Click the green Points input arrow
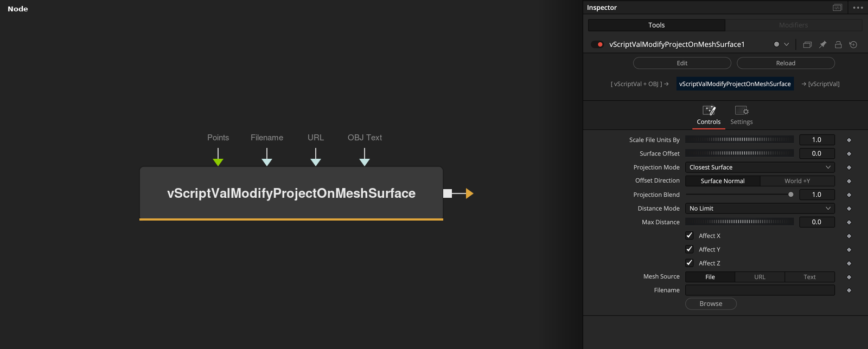 point(218,162)
